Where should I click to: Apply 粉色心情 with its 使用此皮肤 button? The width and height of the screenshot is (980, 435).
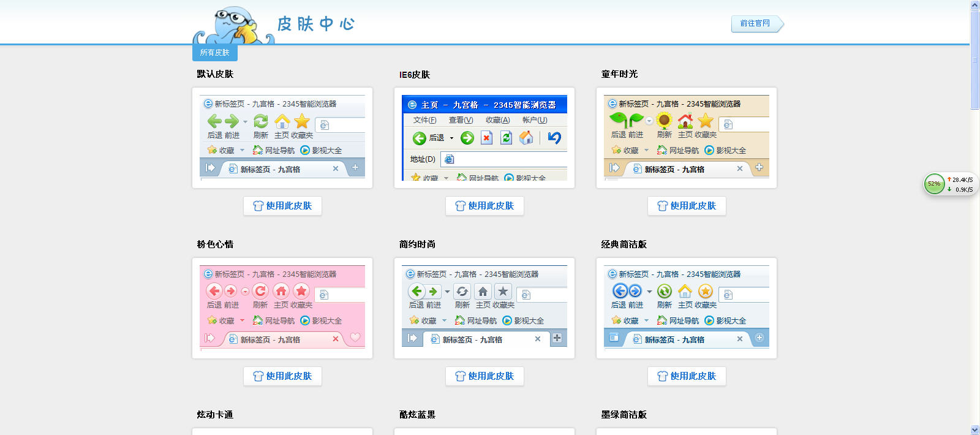[282, 376]
